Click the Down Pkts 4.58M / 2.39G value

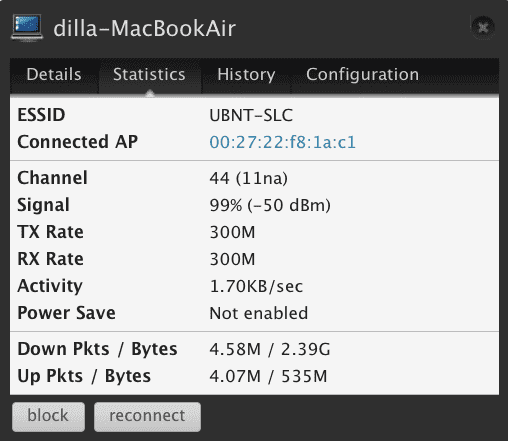[270, 349]
